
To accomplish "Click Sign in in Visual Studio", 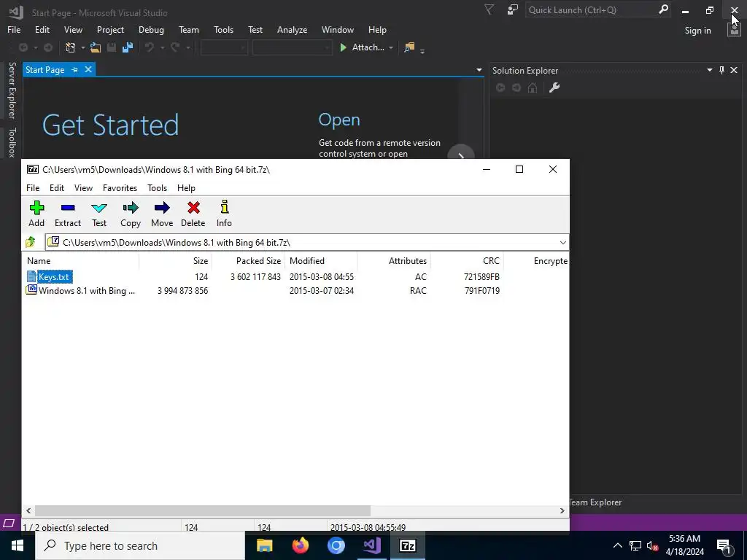I will click(x=697, y=30).
